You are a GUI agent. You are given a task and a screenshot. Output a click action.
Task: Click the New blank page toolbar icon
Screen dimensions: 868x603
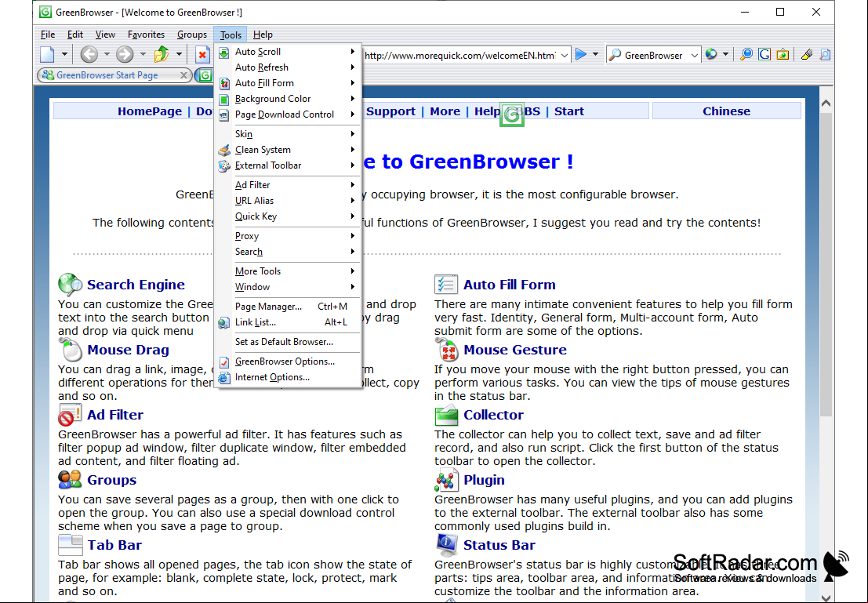47,54
